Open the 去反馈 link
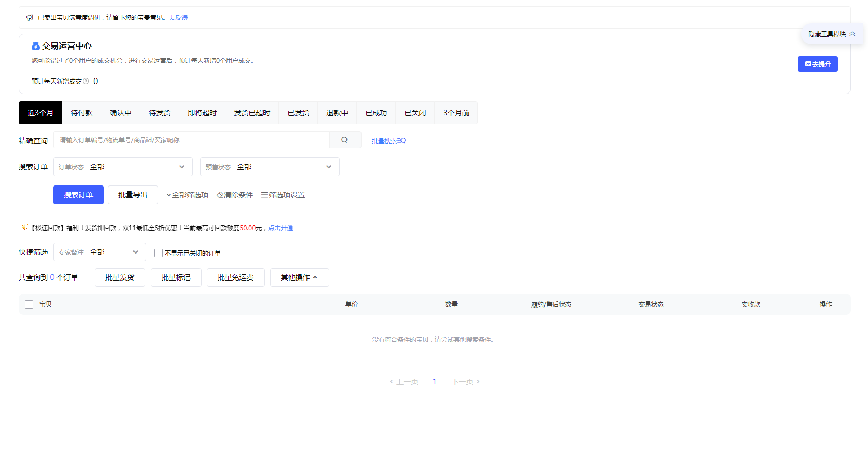This screenshot has height=466, width=868. (x=178, y=18)
